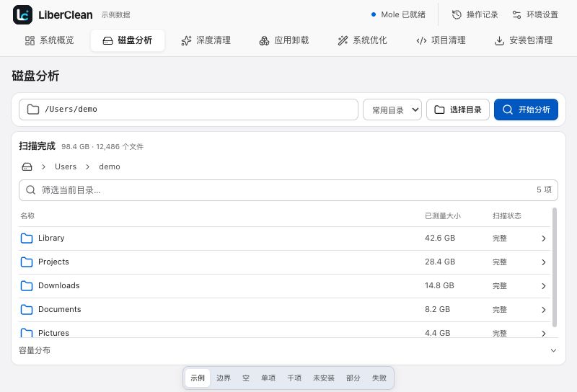577x392 pixels.
Task: Go to 应用卸载 tab
Action: tap(283, 40)
